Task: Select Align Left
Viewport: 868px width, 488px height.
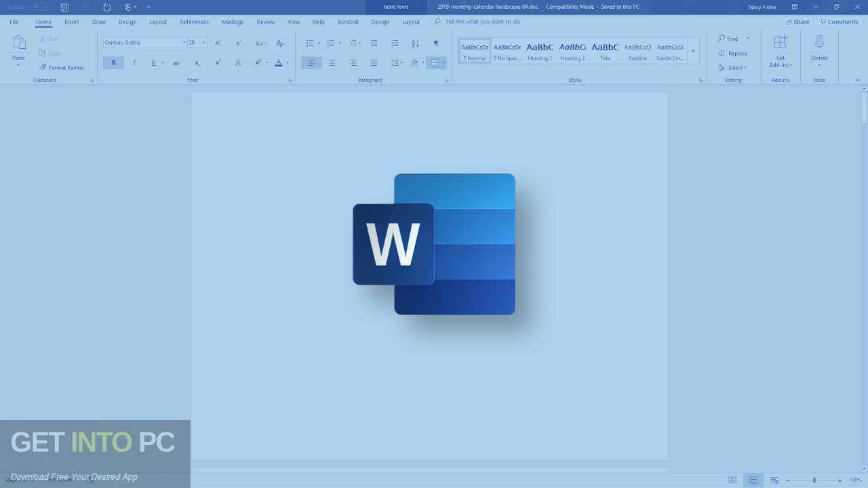Action: (x=311, y=62)
